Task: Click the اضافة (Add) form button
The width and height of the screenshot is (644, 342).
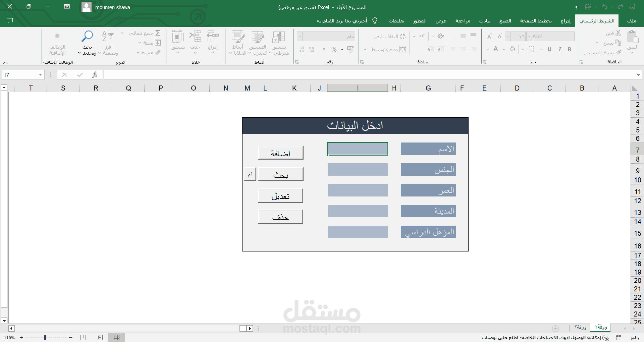Action: click(x=281, y=153)
